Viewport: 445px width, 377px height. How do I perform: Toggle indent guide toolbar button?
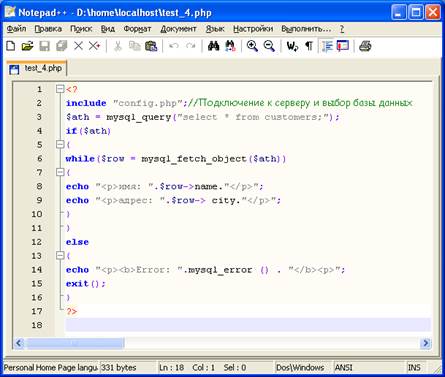pos(327,46)
